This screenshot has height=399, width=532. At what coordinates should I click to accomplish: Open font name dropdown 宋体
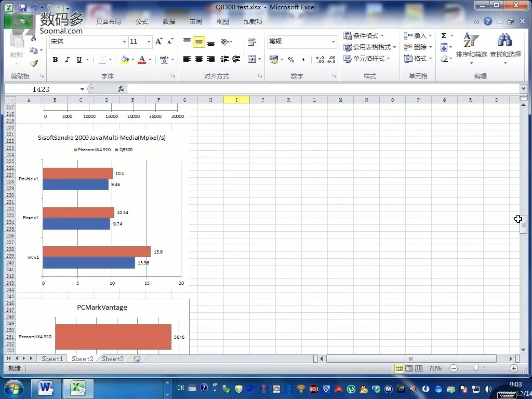pyautogui.click(x=124, y=42)
